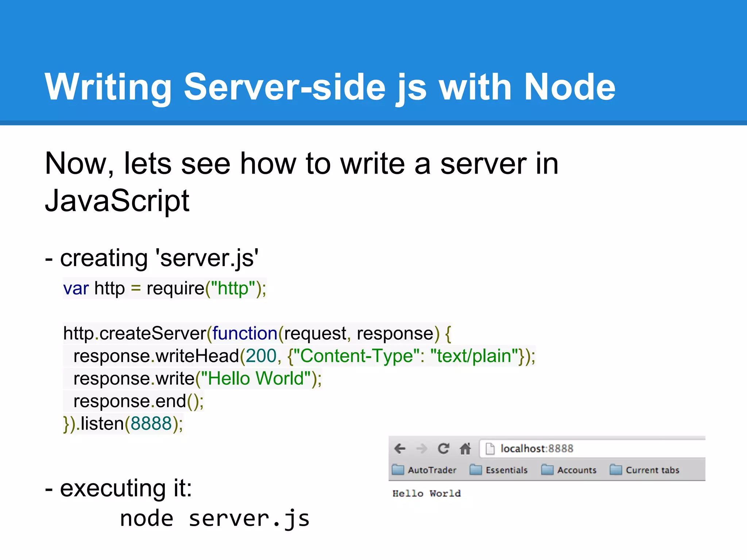Click the response.end() code line

(138, 401)
